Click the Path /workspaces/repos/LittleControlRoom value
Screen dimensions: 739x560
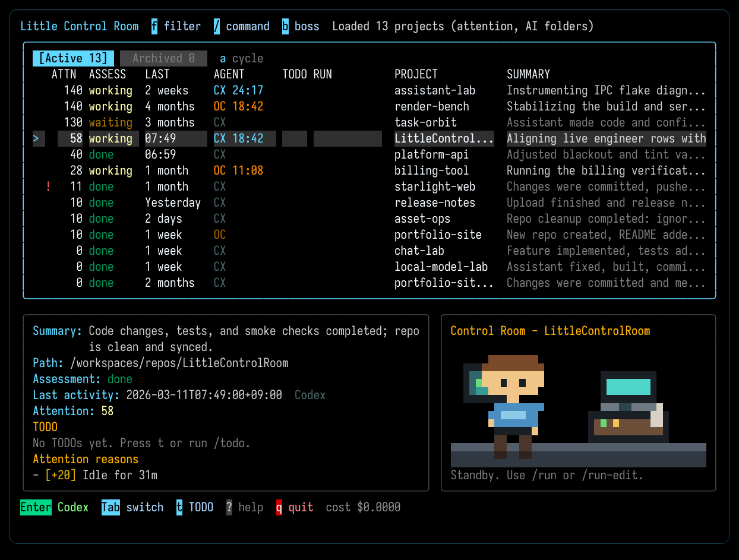tap(179, 363)
